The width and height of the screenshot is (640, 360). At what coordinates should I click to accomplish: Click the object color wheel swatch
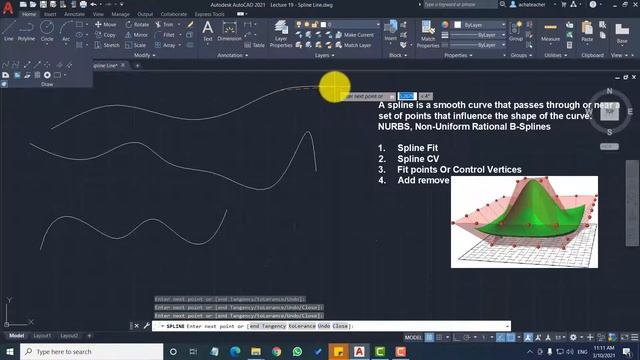pyautogui.click(x=445, y=25)
